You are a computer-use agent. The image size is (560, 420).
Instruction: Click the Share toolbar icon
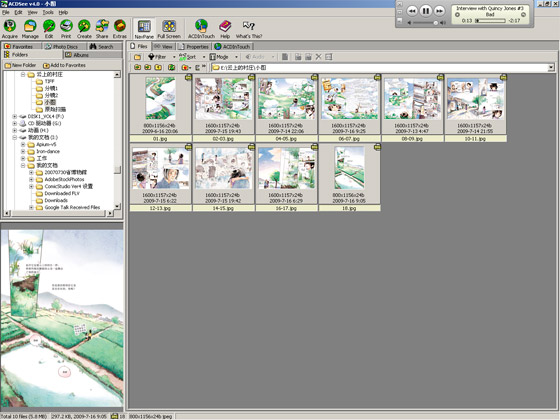[x=102, y=29]
